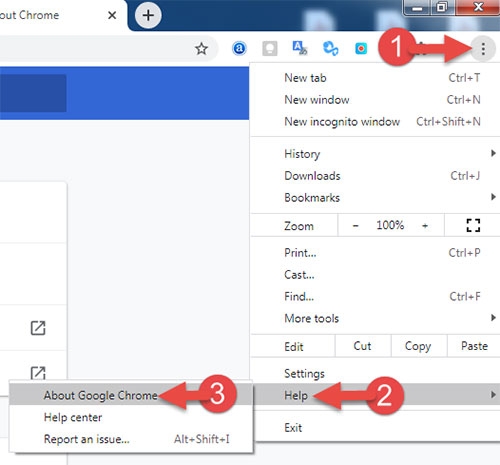Choose Find... from the menu
Image resolution: width=500 pixels, height=465 pixels.
tap(375, 297)
